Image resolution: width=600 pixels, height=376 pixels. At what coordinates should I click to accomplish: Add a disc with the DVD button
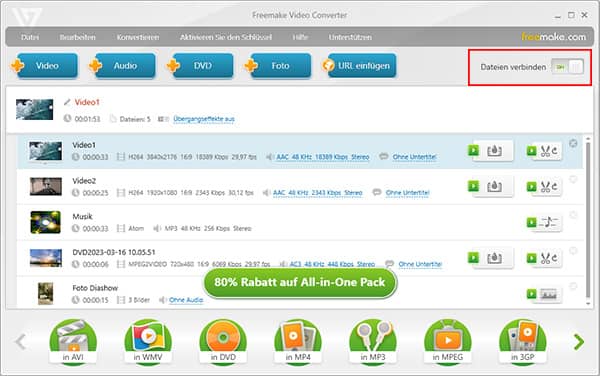tap(201, 66)
